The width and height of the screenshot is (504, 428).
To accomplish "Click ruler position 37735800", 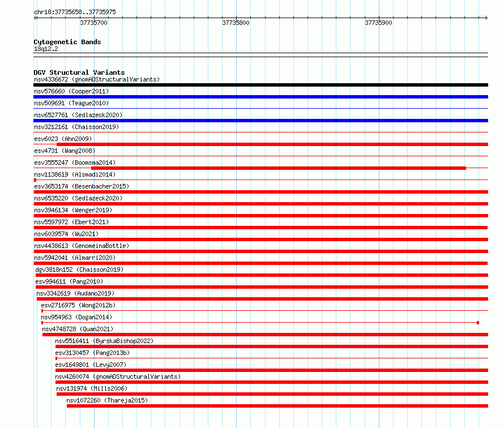I will coord(236,23).
